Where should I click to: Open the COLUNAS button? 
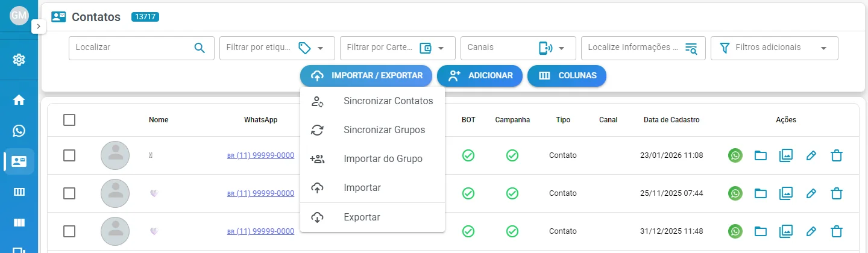click(567, 76)
